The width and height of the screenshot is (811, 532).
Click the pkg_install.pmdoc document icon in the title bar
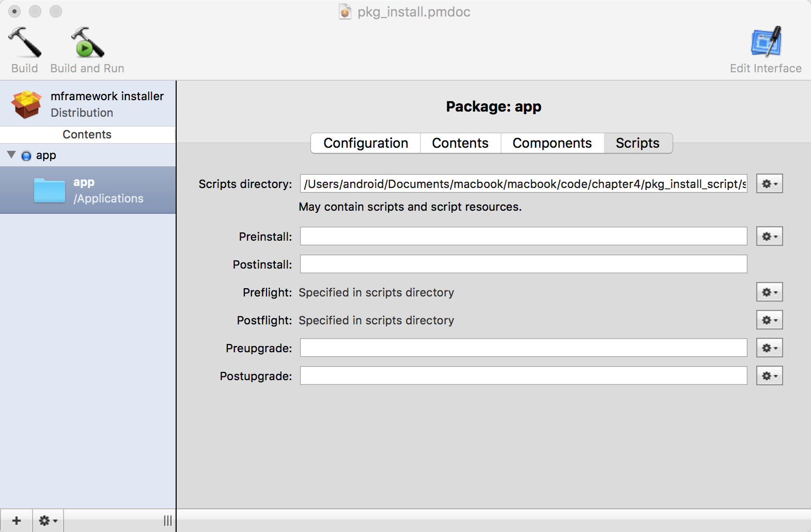[345, 12]
